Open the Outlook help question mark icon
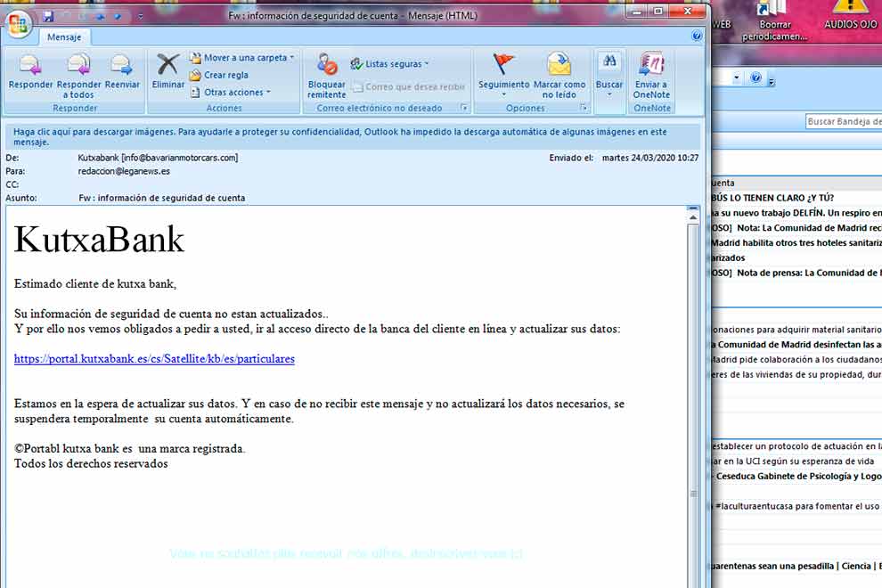 [697, 37]
